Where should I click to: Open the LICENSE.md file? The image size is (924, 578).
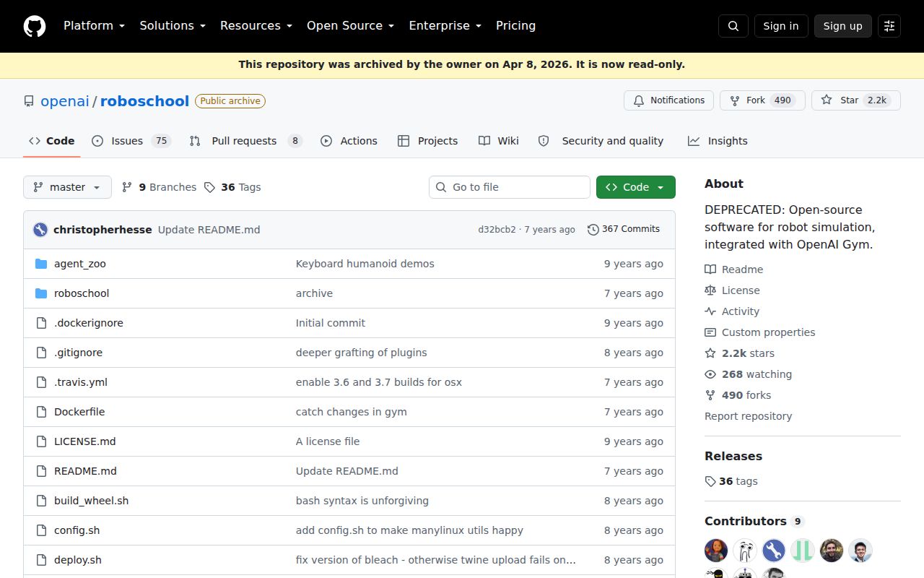(x=85, y=441)
